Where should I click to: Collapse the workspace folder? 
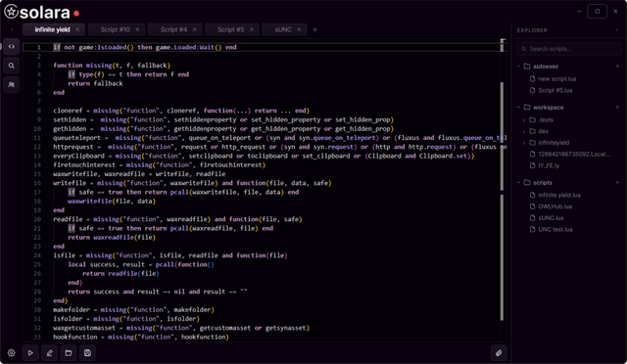518,107
